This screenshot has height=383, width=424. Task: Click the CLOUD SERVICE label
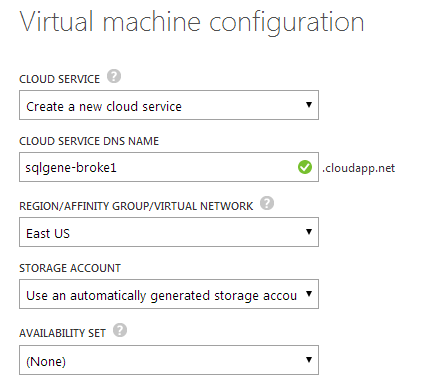[59, 79]
